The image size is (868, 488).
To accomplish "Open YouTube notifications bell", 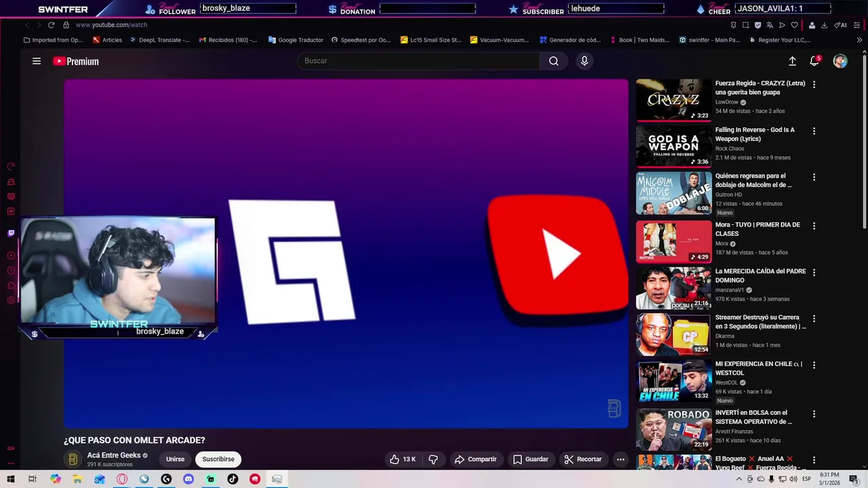I will (815, 61).
